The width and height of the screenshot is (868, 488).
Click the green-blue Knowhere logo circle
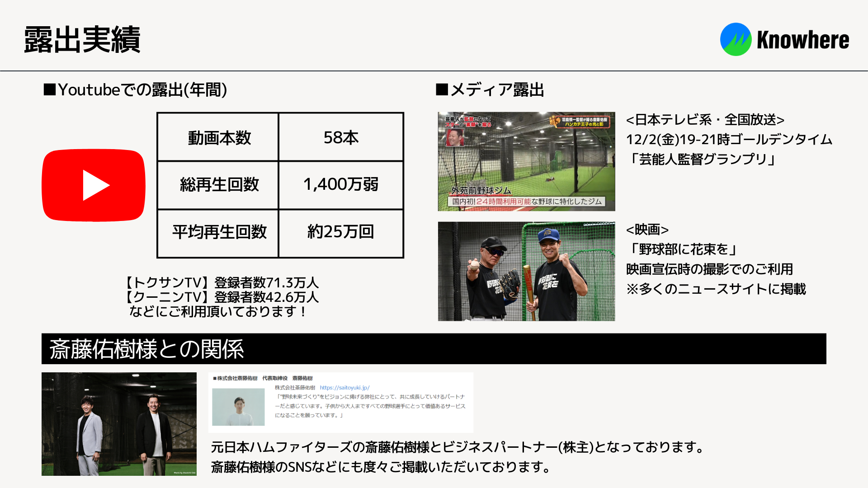736,40
